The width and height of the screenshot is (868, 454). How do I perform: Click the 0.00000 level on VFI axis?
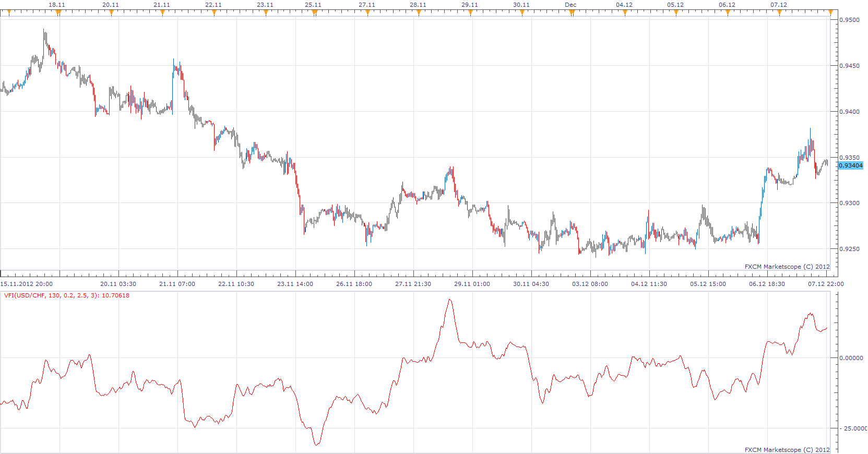851,358
